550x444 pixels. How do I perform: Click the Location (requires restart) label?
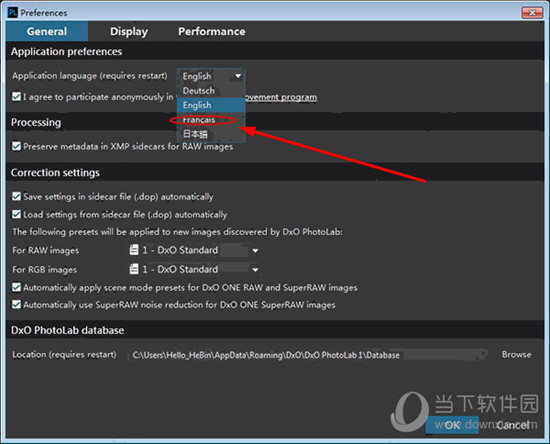[x=64, y=355]
